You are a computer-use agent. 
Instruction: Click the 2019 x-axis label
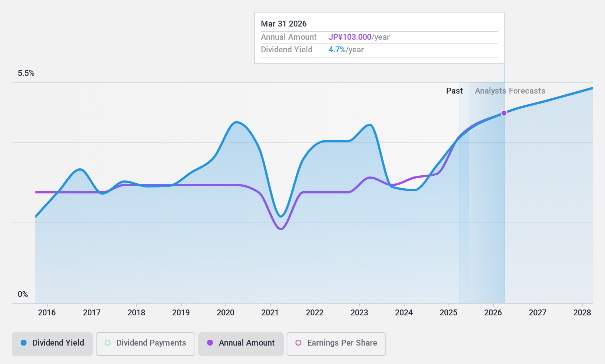(x=181, y=313)
